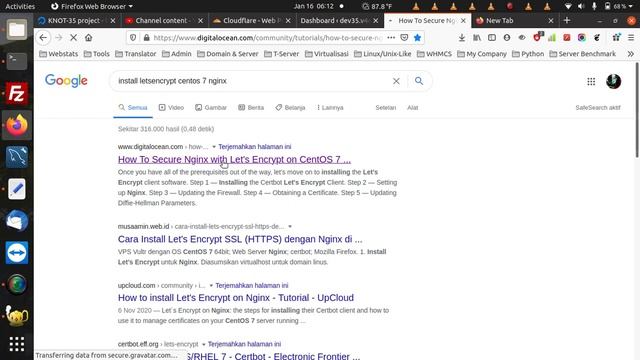Open Tools bookmark folder
The width and height of the screenshot is (640, 360).
(96, 54)
